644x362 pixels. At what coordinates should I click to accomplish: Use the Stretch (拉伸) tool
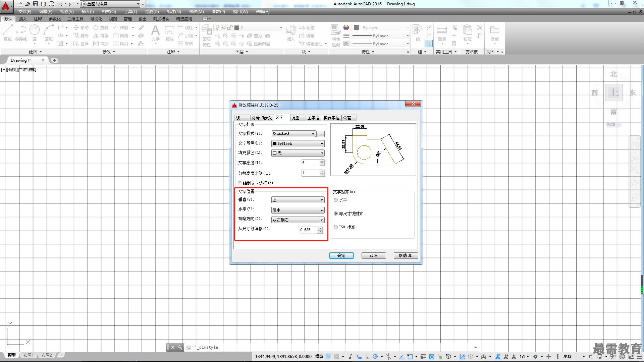[81, 44]
